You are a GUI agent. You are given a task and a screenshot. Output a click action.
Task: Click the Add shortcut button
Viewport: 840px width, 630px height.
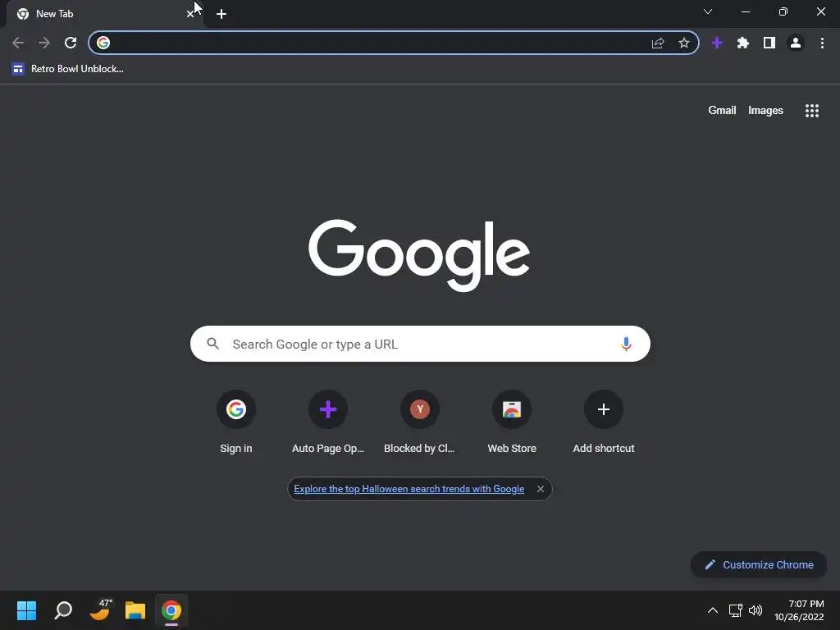(x=603, y=422)
